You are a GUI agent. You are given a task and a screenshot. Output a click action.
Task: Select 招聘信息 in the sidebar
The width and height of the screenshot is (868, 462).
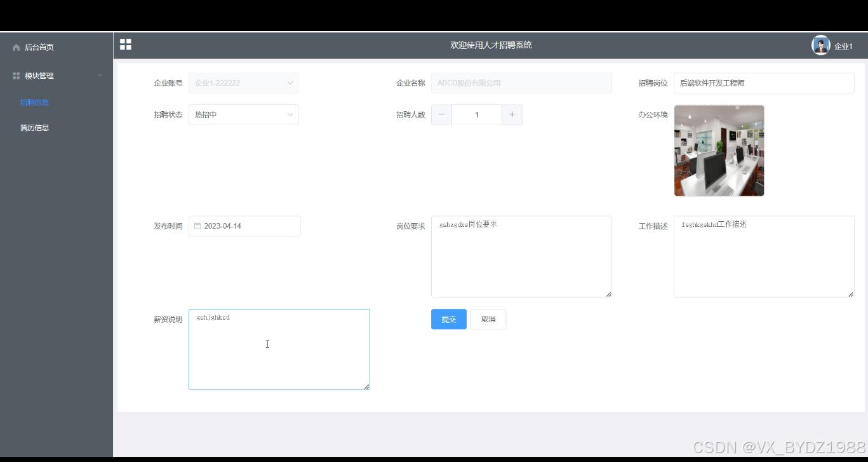tap(34, 102)
